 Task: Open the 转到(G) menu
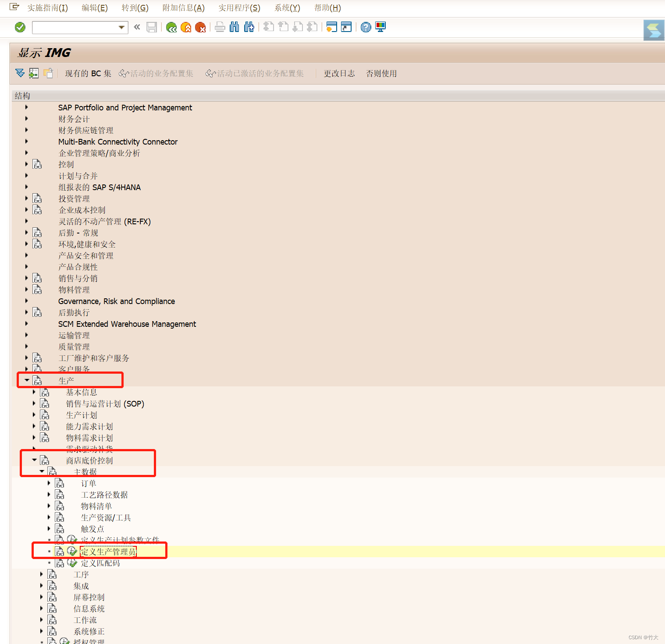(135, 8)
